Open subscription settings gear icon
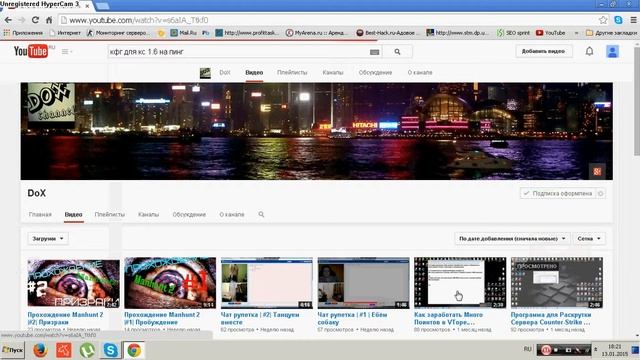The image size is (640, 360). 600,193
